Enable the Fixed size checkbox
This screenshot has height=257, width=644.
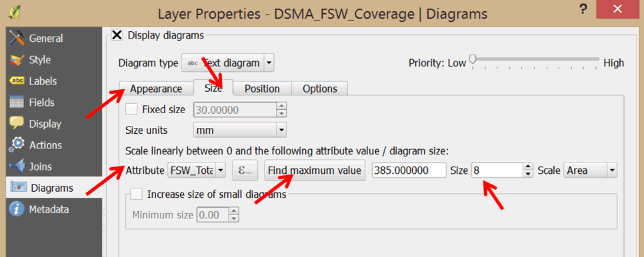click(x=131, y=109)
